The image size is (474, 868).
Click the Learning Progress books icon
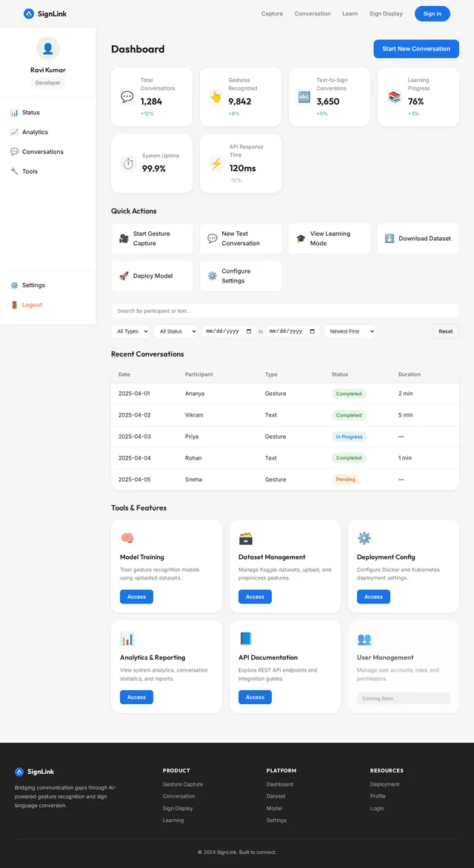[x=394, y=97]
